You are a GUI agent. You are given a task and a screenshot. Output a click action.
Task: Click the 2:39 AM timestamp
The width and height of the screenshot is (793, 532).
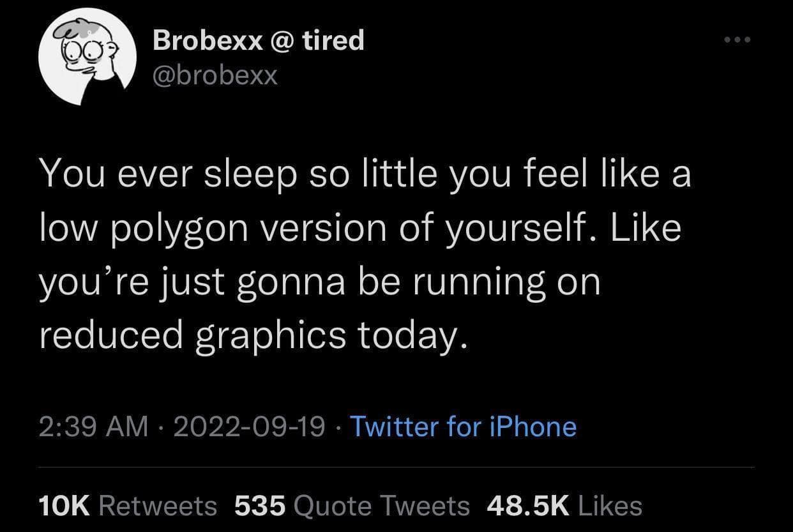[93, 427]
